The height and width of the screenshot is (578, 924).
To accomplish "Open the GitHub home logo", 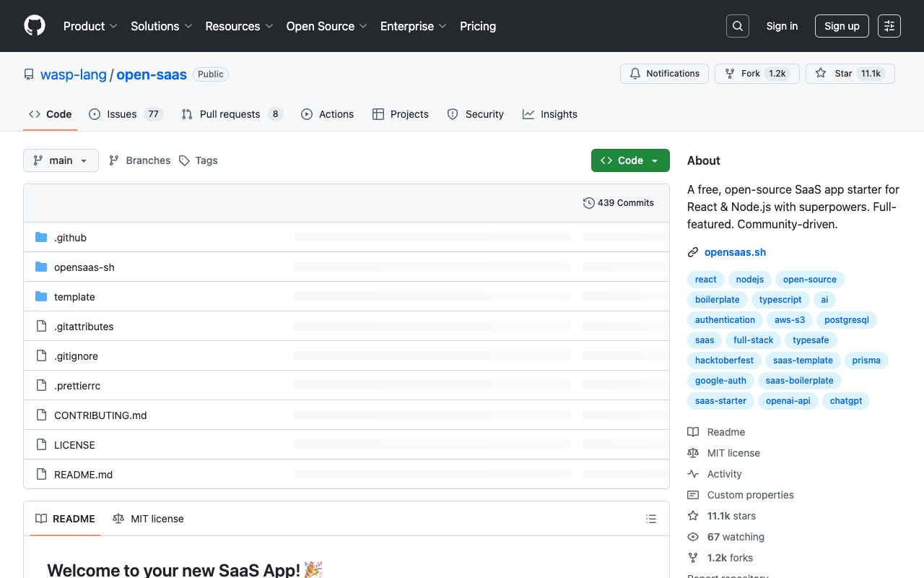I will click(35, 26).
